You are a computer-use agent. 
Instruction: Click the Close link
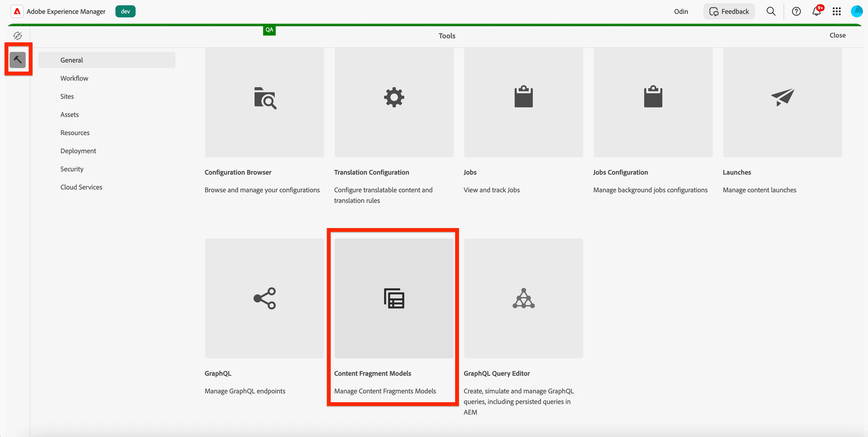tap(837, 35)
